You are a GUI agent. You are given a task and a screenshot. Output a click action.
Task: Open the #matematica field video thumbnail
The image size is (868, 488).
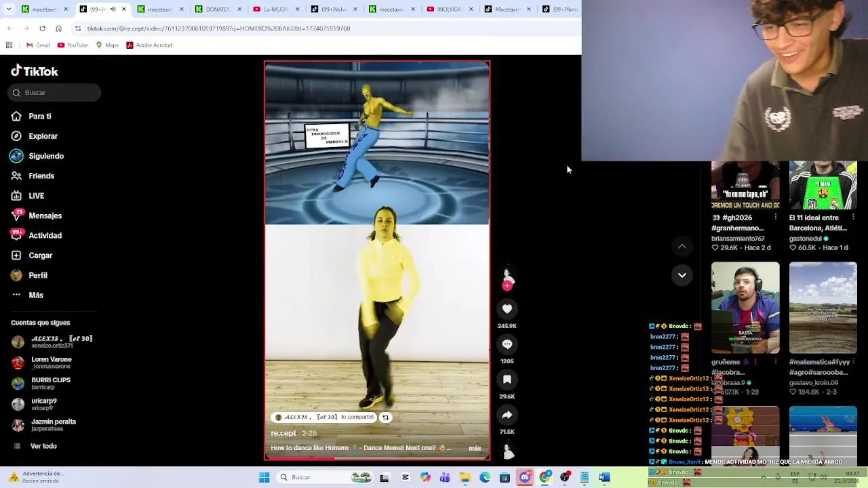pyautogui.click(x=823, y=308)
